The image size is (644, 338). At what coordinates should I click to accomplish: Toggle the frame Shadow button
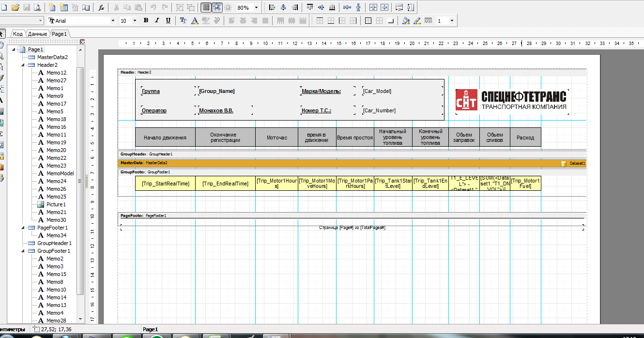click(x=391, y=21)
